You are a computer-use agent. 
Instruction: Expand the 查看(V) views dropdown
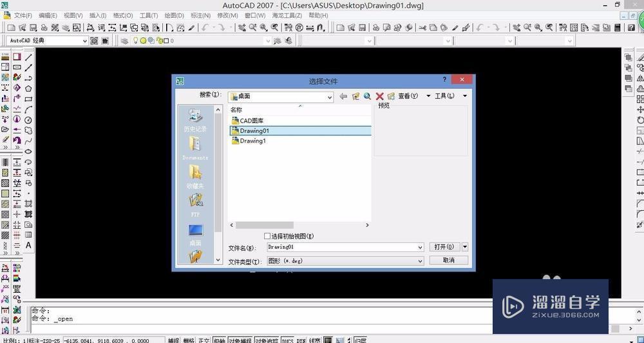coord(428,96)
